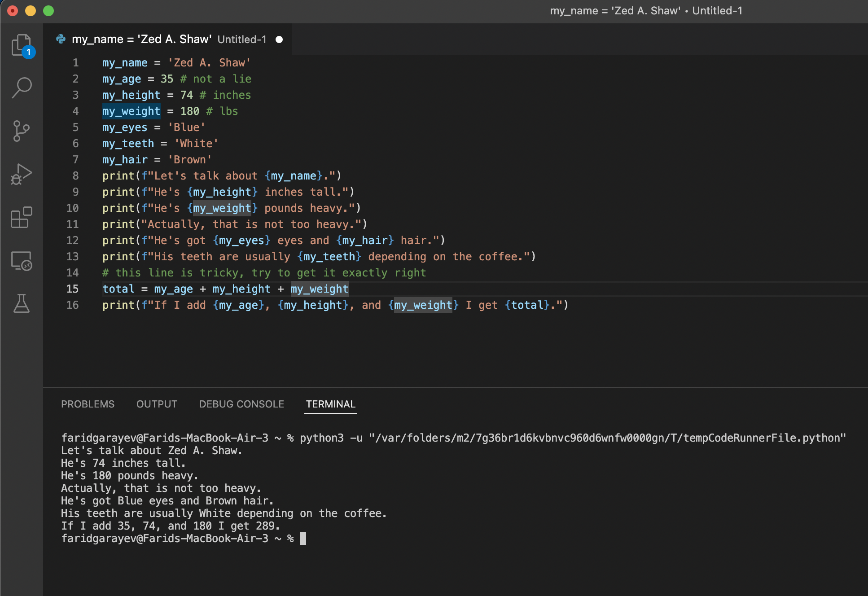868x596 pixels.
Task: Click the Explorer badge showing 1
Action: pos(29,52)
